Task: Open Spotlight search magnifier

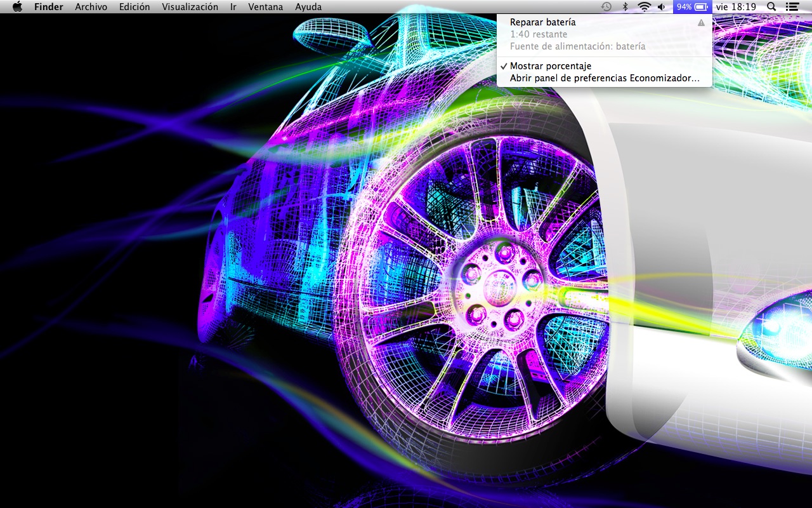Action: point(771,7)
